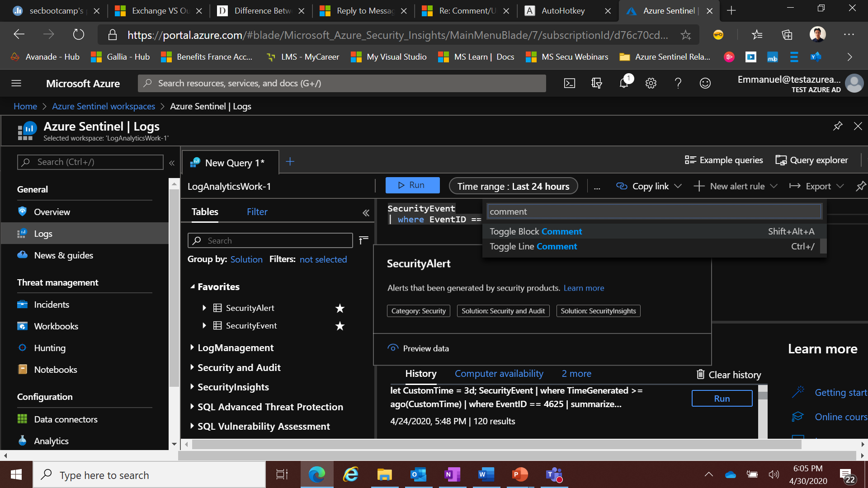Open Query explorer

click(x=811, y=160)
